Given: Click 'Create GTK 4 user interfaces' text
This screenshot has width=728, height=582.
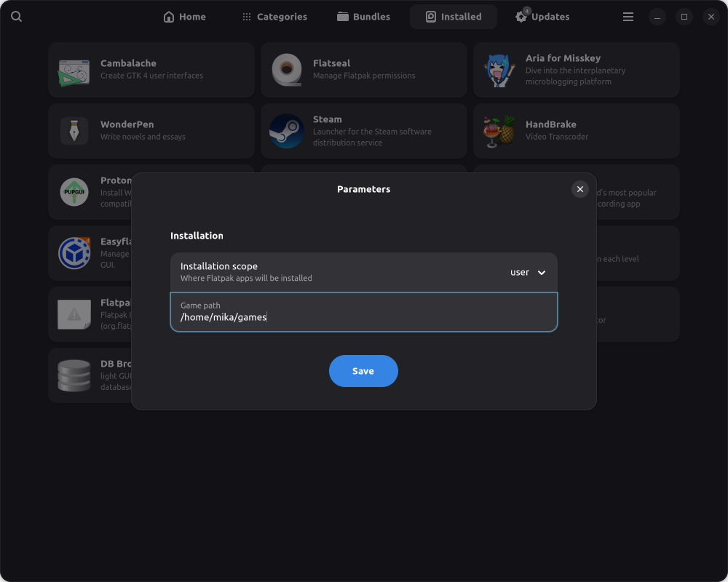Looking at the screenshot, I should (x=152, y=76).
